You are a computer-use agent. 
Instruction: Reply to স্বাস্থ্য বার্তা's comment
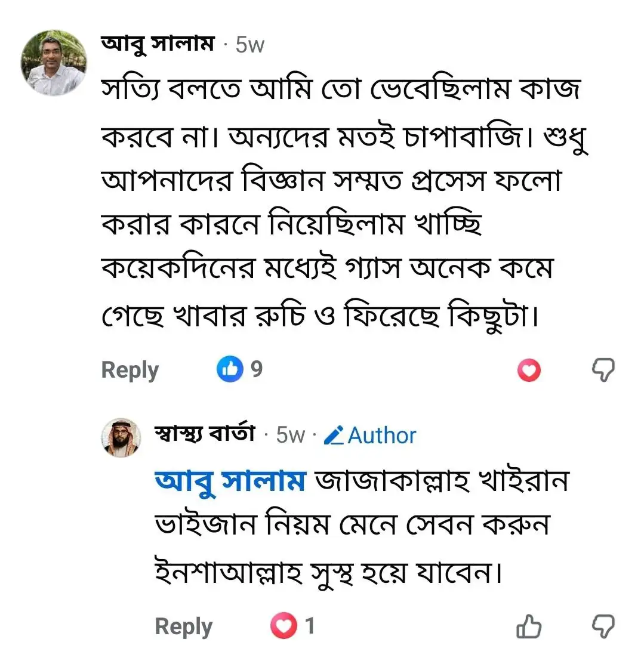(183, 627)
